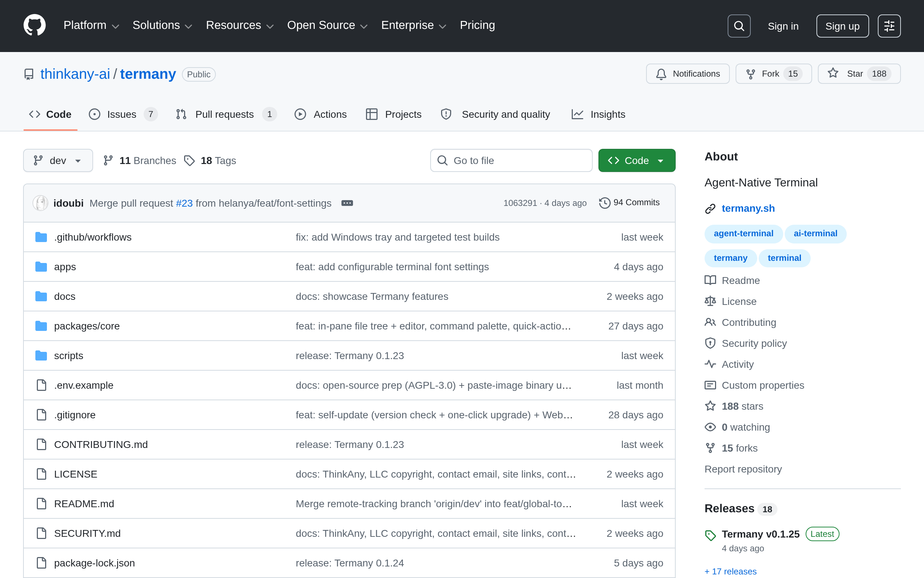Click Report repository link
Viewport: 924px width, 578px height.
point(743,469)
